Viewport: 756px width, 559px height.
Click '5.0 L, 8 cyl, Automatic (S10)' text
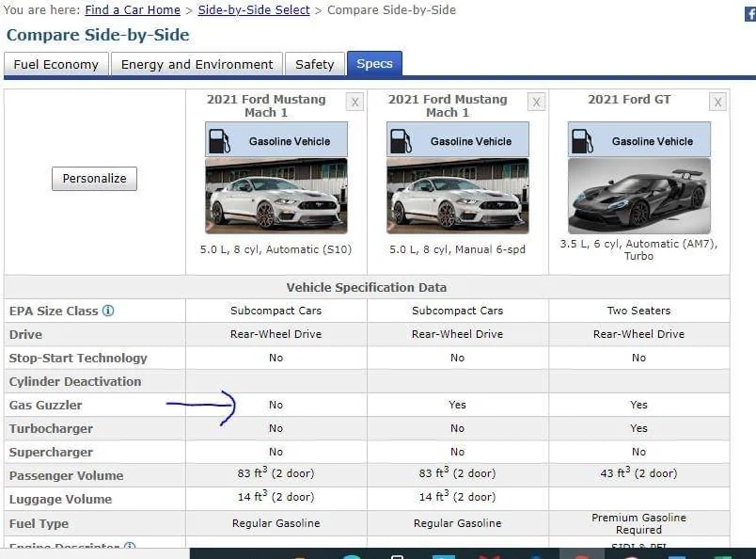pos(276,249)
